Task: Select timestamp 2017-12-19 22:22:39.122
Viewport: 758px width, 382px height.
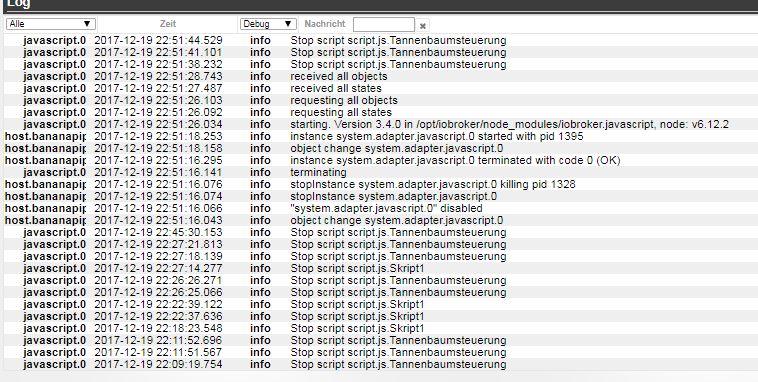Action: [x=158, y=304]
